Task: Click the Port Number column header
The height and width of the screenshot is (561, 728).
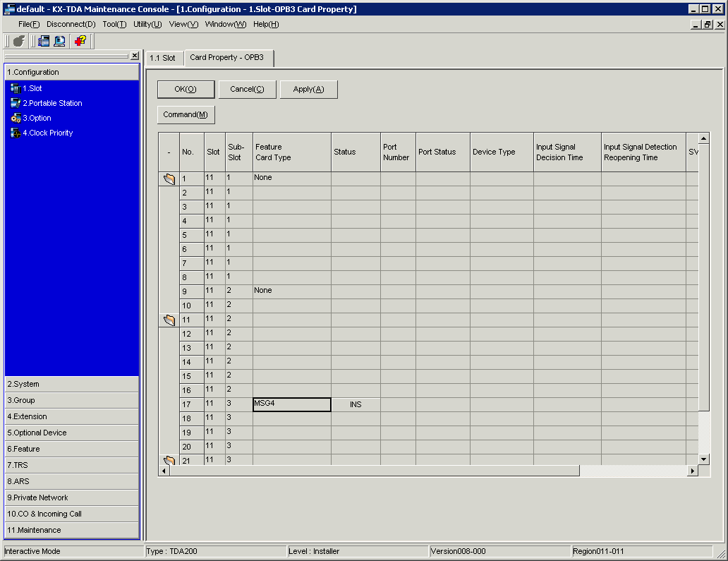Action: 398,152
